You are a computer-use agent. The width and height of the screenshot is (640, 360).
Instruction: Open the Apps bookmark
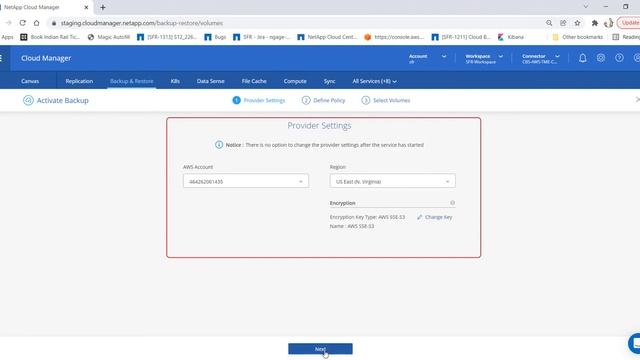(x=7, y=37)
